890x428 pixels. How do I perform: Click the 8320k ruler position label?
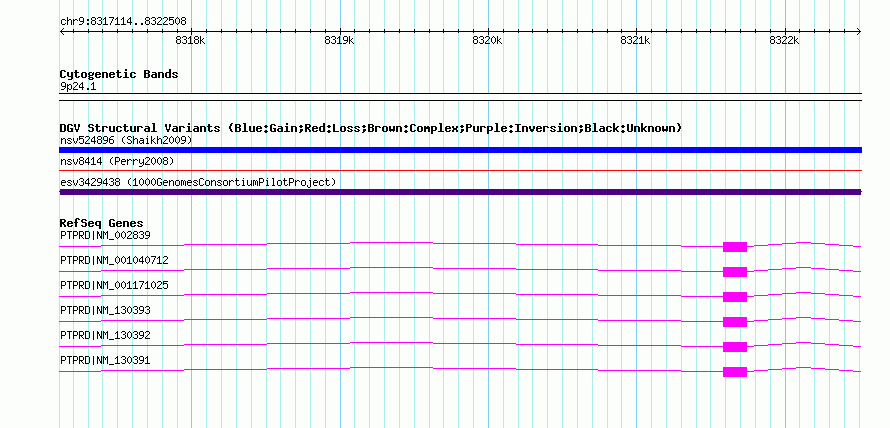pos(488,40)
